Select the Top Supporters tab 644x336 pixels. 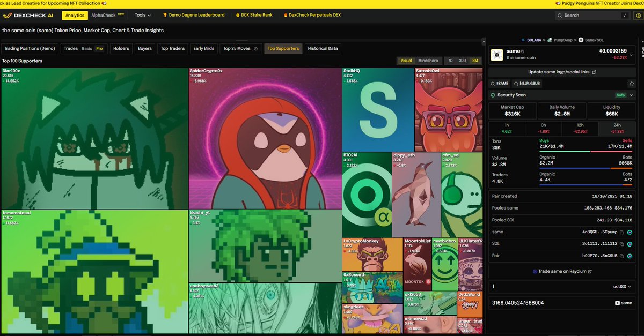click(x=283, y=48)
